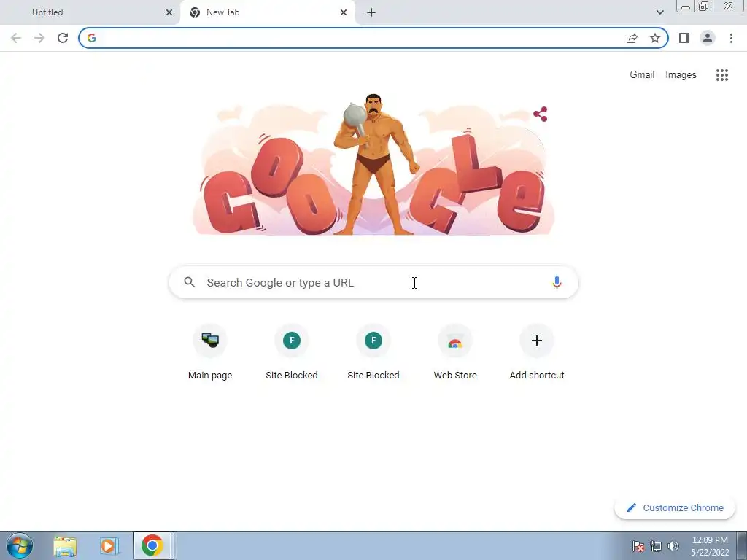747x560 pixels.
Task: Expand the tab search dropdown arrow
Action: (659, 12)
